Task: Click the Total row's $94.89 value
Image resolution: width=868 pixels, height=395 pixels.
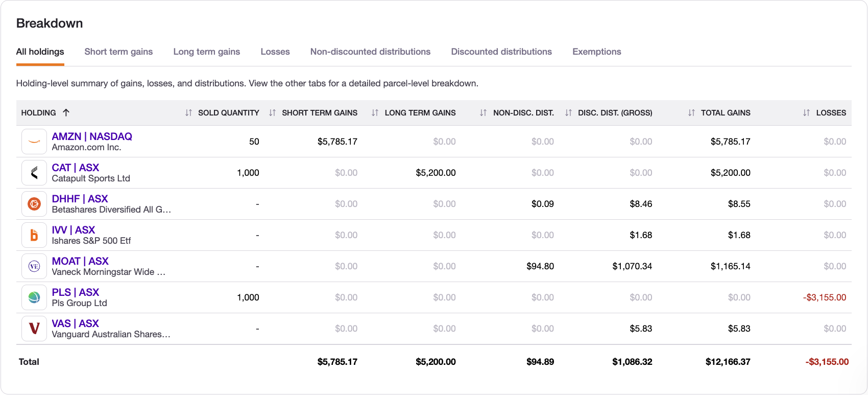Action: point(540,362)
